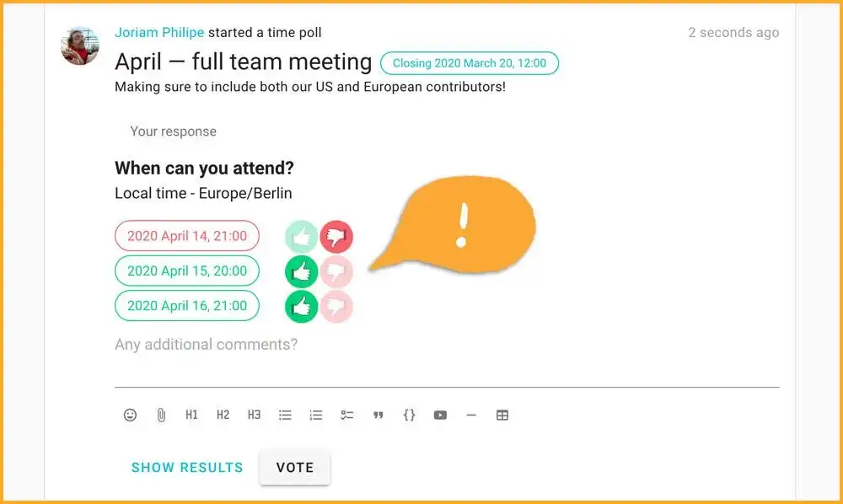Insert a numbered list
Viewport: 843px width, 504px height.
coord(316,415)
